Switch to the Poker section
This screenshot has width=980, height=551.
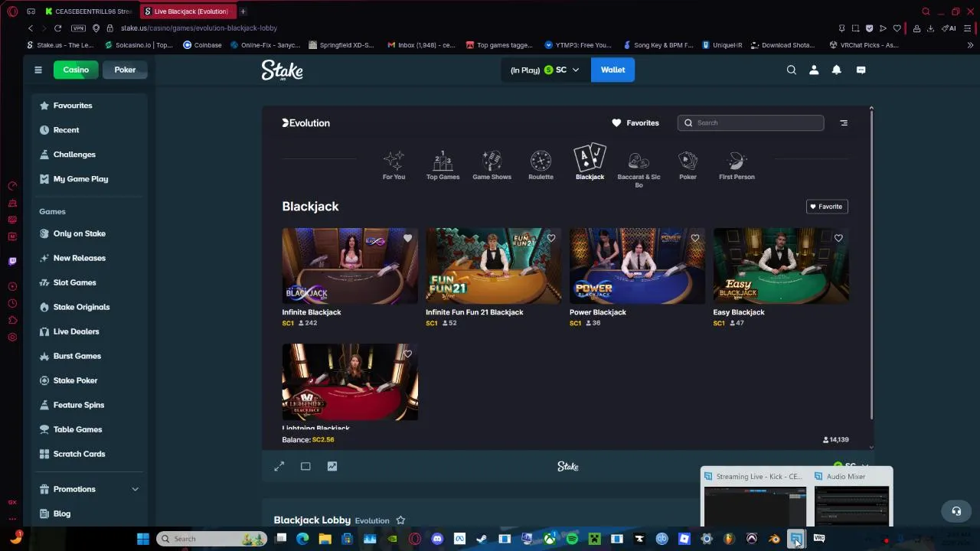pyautogui.click(x=125, y=70)
